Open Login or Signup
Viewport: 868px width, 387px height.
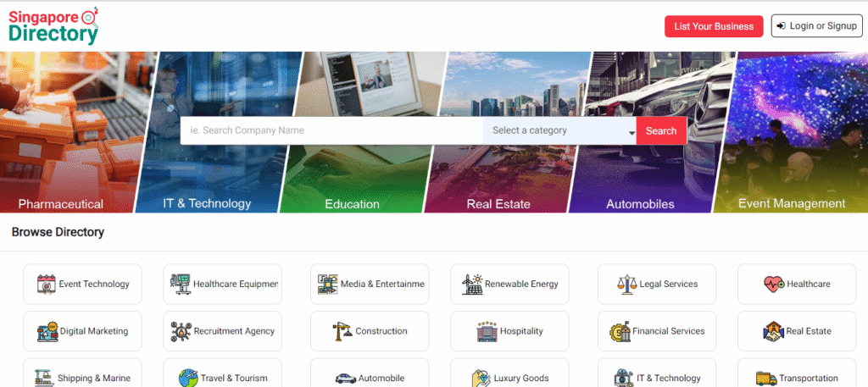816,26
